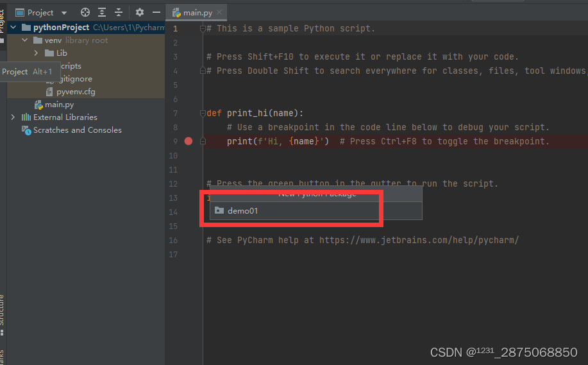Click the def print_hi(name) line
Viewport: 588px width, 365px height.
(255, 114)
